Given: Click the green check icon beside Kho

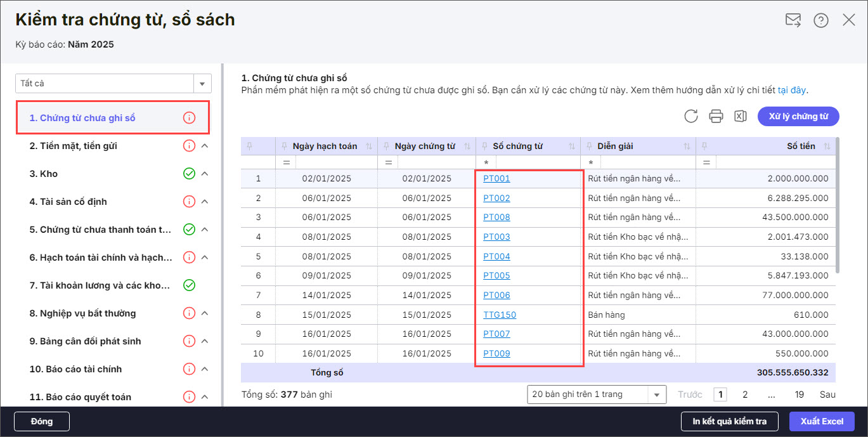Looking at the screenshot, I should tap(189, 174).
